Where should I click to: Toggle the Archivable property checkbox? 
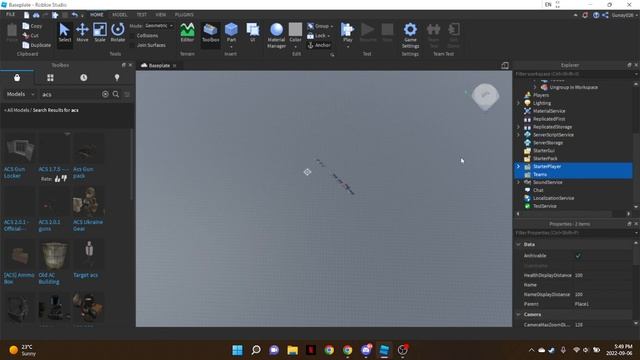(x=578, y=256)
